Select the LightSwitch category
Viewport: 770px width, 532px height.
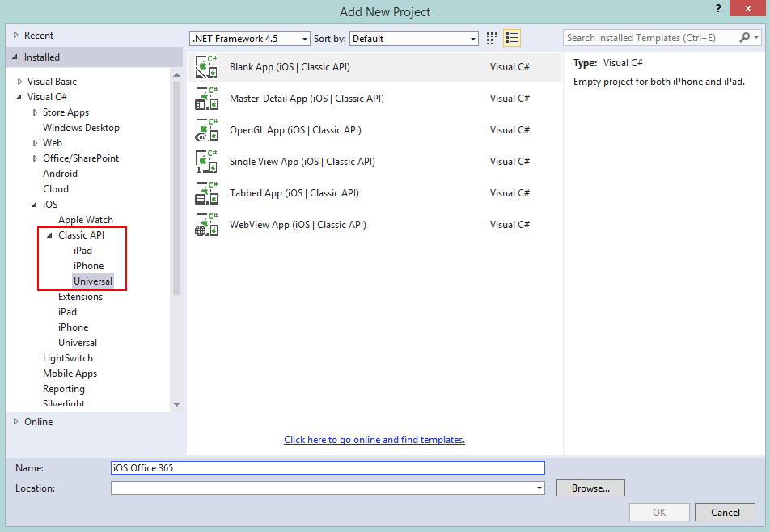[x=68, y=358]
